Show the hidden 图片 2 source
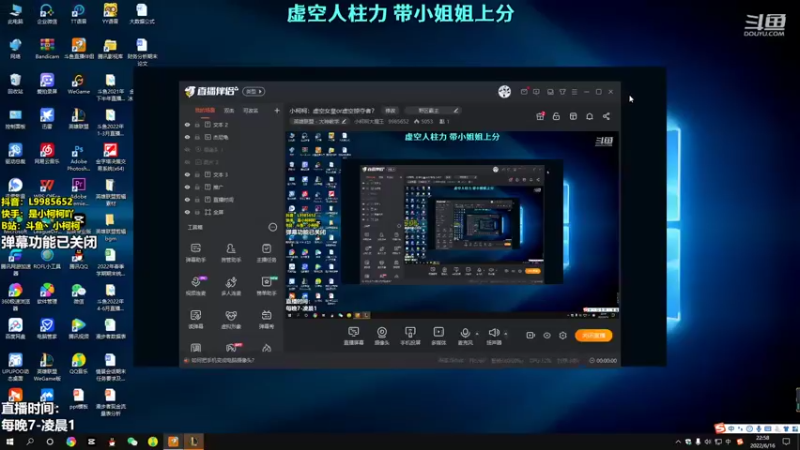This screenshot has width=800, height=450. click(187, 162)
